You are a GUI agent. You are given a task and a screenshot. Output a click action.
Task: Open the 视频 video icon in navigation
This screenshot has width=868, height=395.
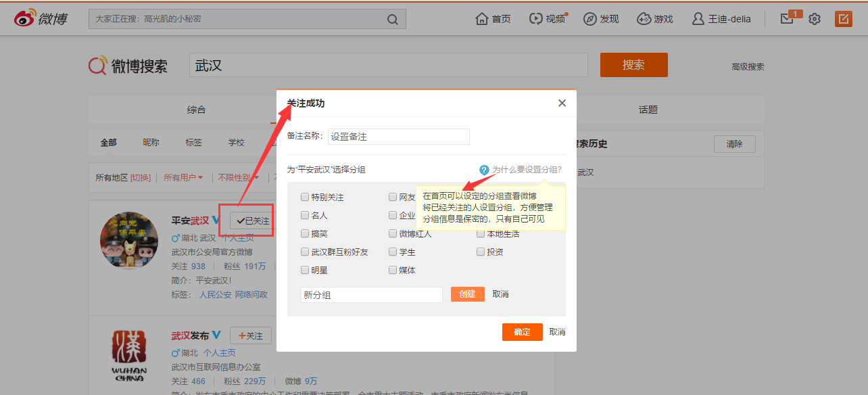click(x=536, y=18)
